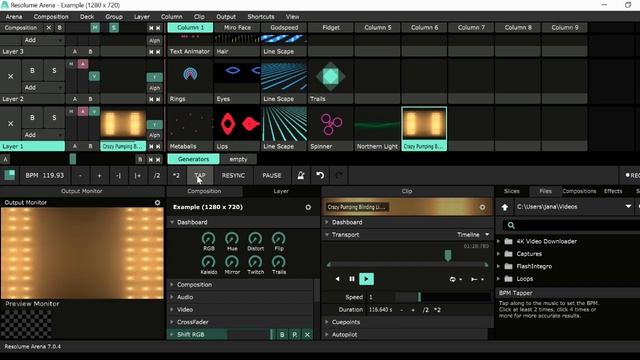The image size is (640, 360).
Task: Switch to the empty deck tab
Action: click(x=238, y=159)
